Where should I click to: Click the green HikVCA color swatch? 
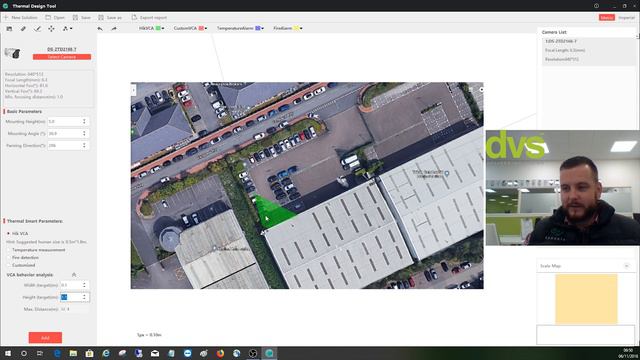158,28
